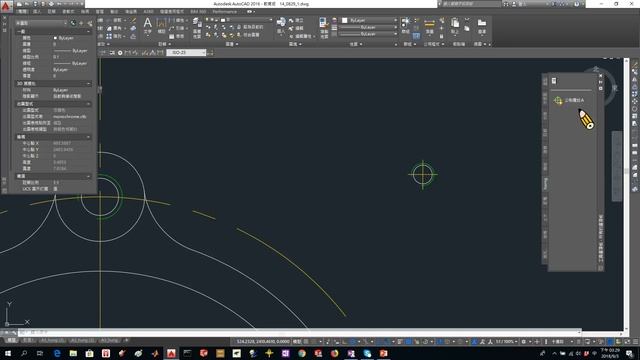Expand the Annotation ribbon panel title

(x=164, y=44)
